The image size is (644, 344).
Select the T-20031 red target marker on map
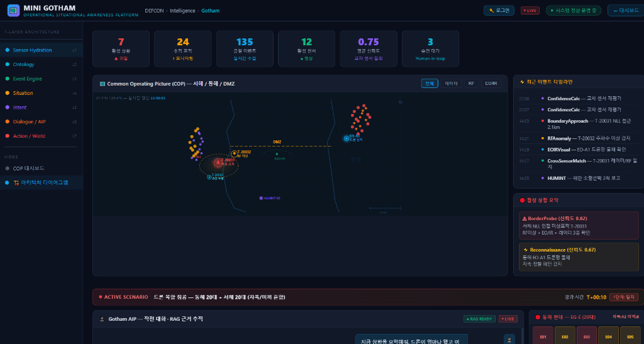(218, 162)
